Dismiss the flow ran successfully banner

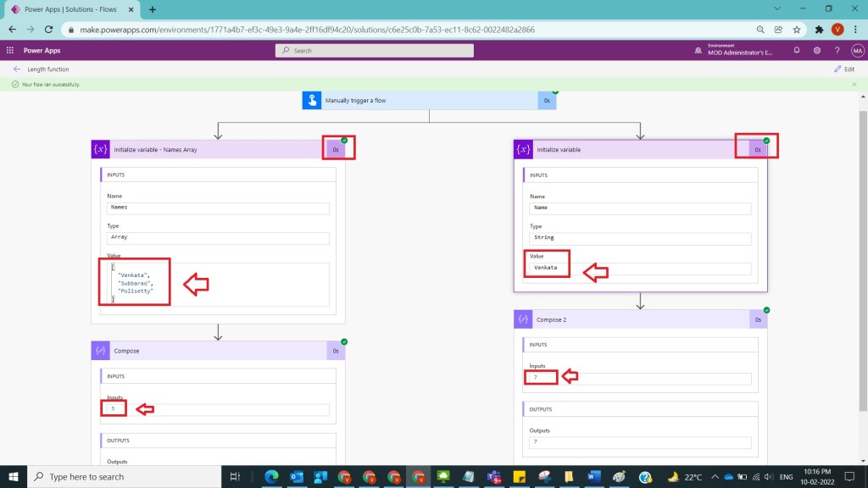[854, 85]
